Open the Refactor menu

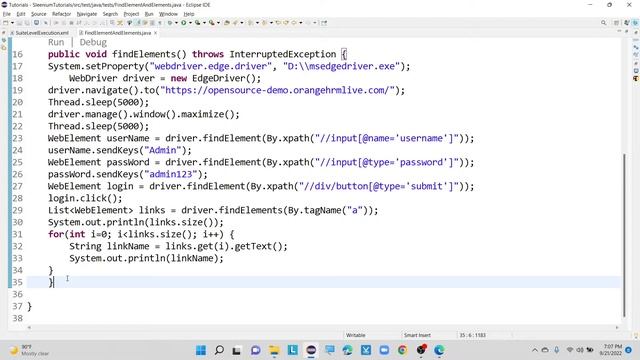pos(62,14)
